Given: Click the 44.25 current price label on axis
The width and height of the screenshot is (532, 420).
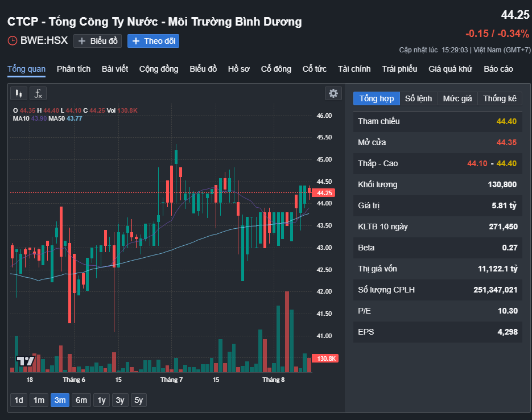Looking at the screenshot, I should pyautogui.click(x=324, y=193).
